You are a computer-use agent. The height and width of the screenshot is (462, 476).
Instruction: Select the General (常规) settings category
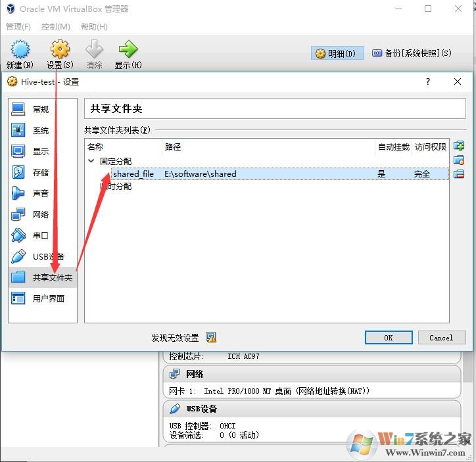(x=43, y=109)
